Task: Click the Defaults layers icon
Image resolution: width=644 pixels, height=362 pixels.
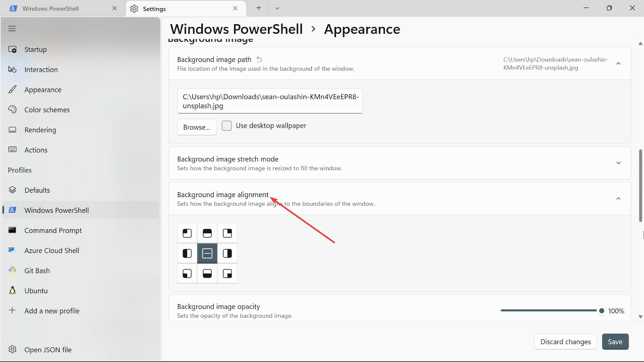Action: pos(12,190)
